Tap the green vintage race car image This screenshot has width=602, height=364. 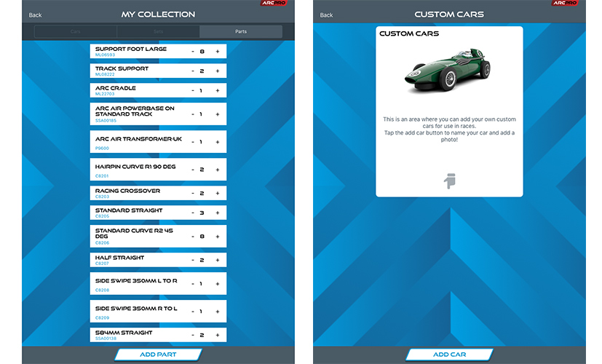coord(448,71)
